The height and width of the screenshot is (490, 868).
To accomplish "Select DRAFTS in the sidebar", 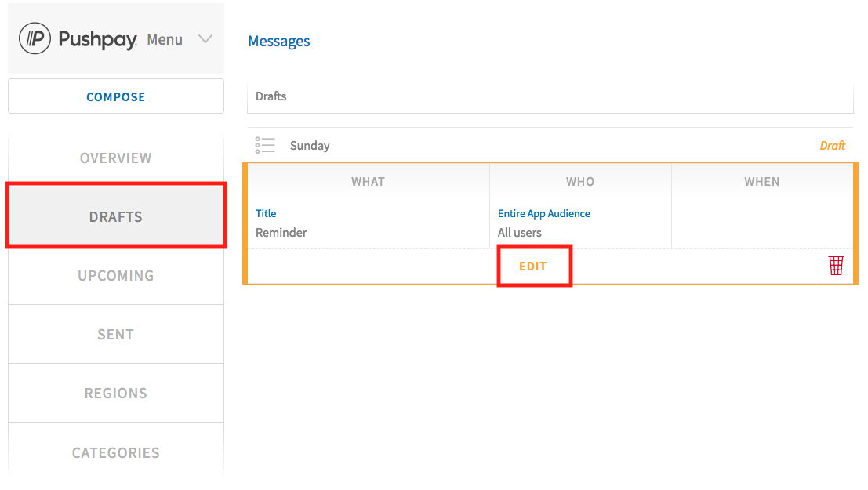I will pos(115,216).
